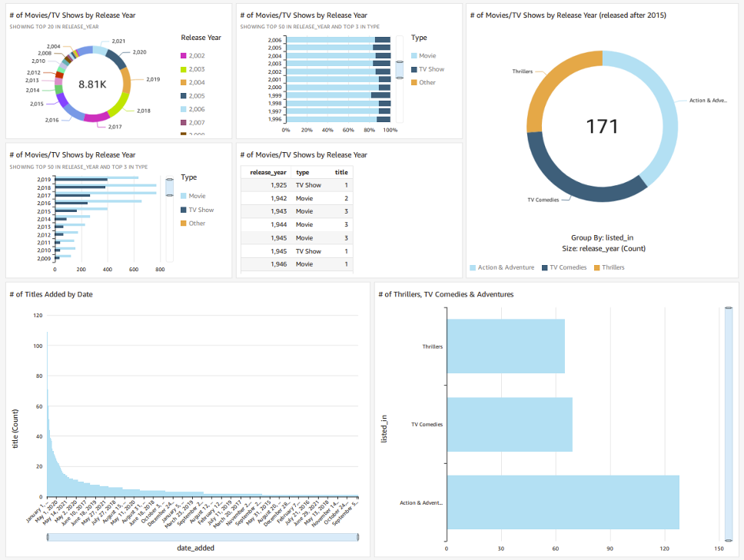Click the 2,021 donut label
The height and width of the screenshot is (560, 744).
tap(118, 41)
